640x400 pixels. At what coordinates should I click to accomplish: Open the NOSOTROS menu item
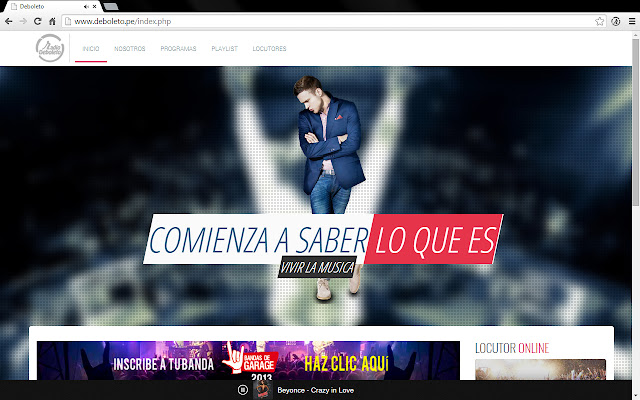tap(129, 48)
